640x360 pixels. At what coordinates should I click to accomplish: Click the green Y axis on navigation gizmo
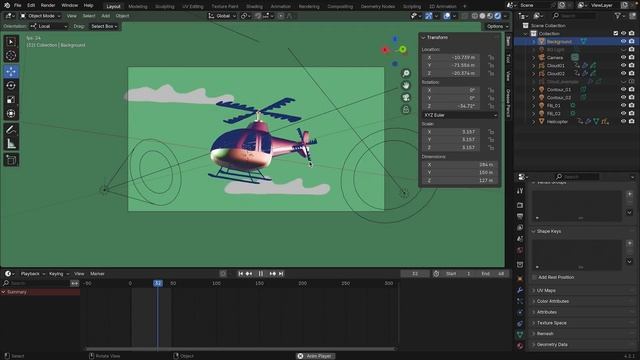(403, 49)
